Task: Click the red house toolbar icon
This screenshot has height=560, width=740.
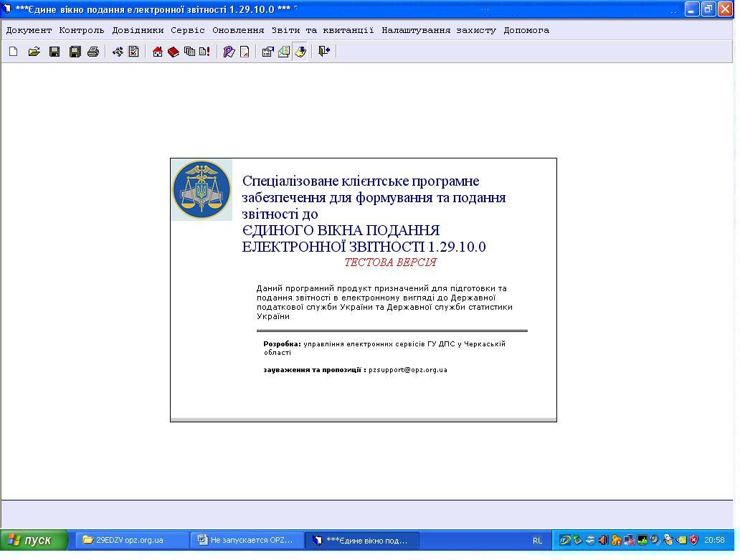Action: (158, 52)
